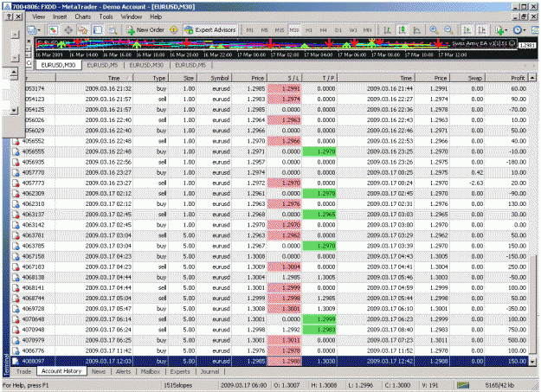
Task: Switch chart to M5 timeframe
Action: [x=265, y=30]
